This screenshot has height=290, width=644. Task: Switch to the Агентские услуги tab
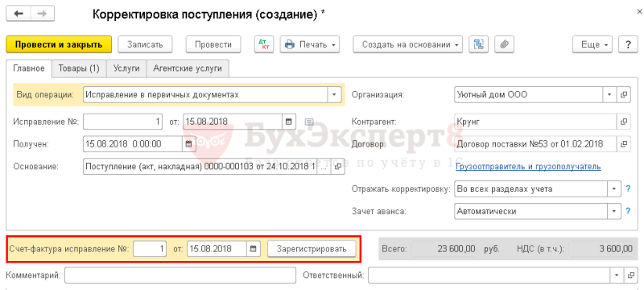click(188, 68)
